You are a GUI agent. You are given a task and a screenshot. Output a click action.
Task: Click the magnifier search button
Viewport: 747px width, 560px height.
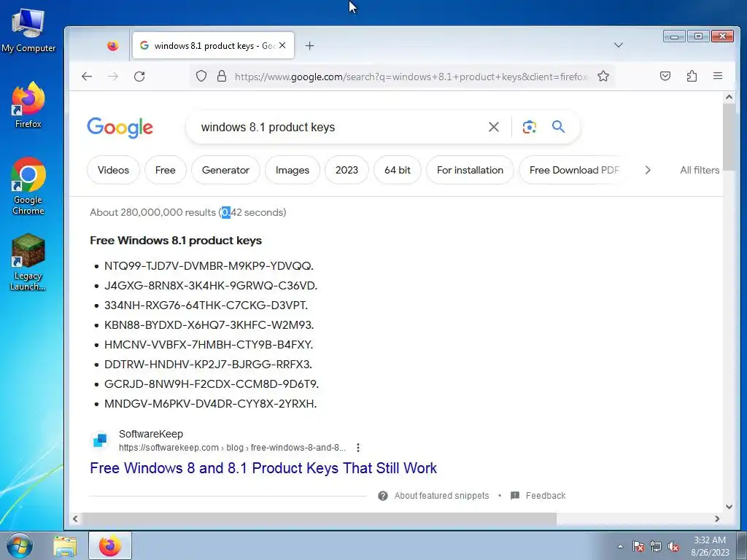(558, 127)
